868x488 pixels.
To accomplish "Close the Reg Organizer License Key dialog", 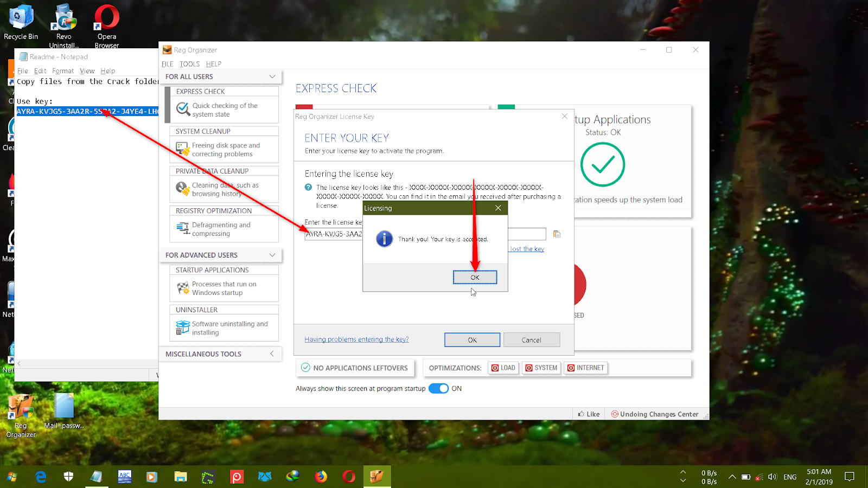I will pos(565,116).
